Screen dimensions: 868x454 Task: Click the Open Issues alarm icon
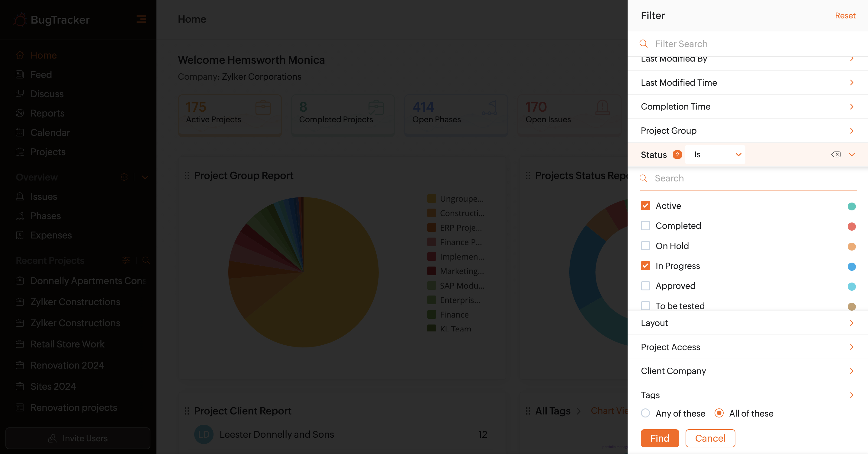[602, 108]
